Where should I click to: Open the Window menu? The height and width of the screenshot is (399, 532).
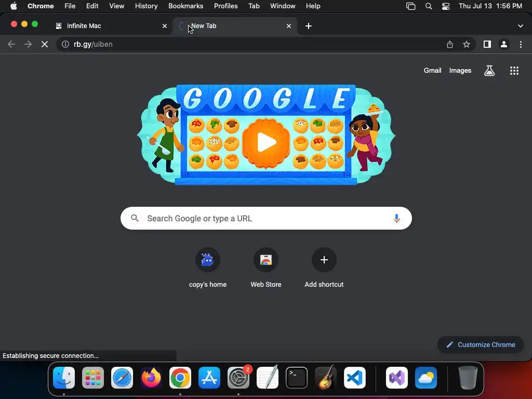tap(283, 6)
